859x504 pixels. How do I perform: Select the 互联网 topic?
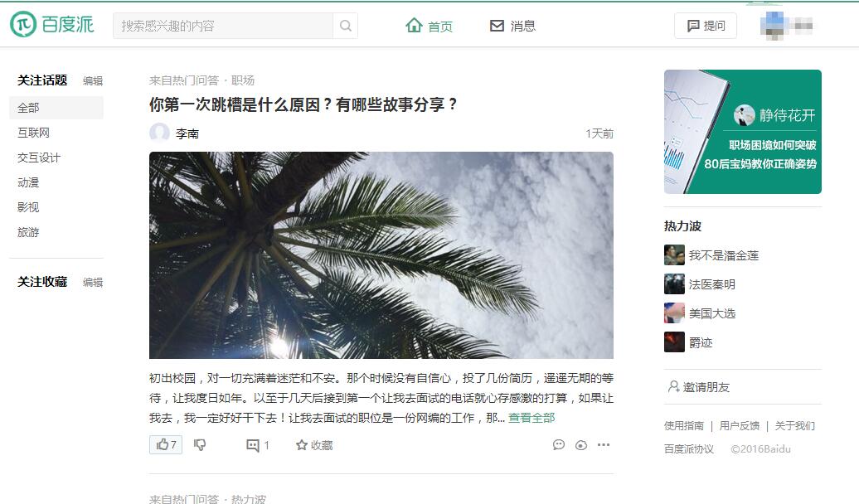(x=33, y=133)
